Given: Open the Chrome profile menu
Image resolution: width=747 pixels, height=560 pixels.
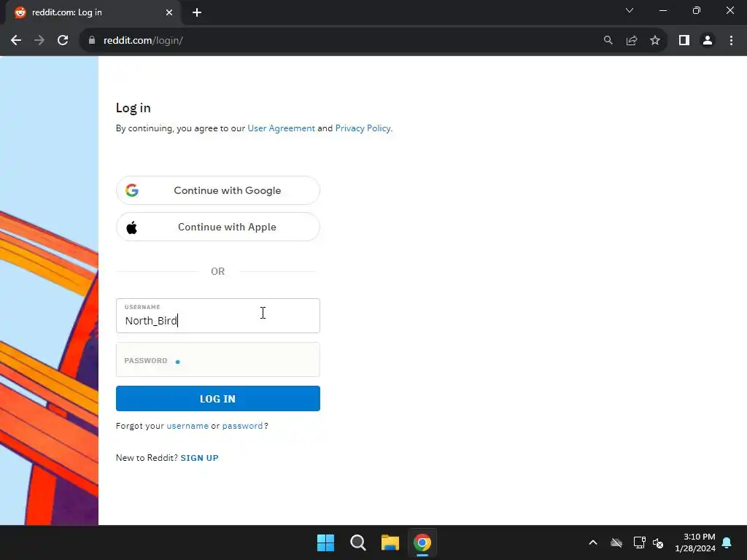Looking at the screenshot, I should [x=708, y=41].
